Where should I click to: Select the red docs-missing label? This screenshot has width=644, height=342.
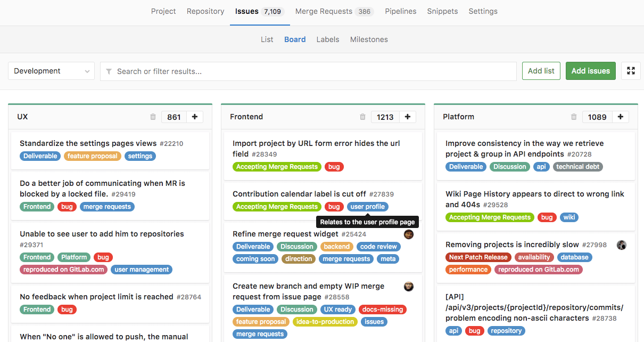[x=383, y=310]
